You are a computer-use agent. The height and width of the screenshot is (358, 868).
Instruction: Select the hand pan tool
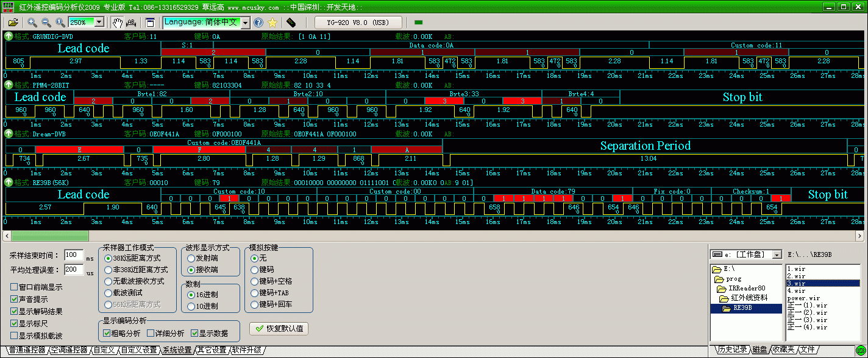click(117, 23)
